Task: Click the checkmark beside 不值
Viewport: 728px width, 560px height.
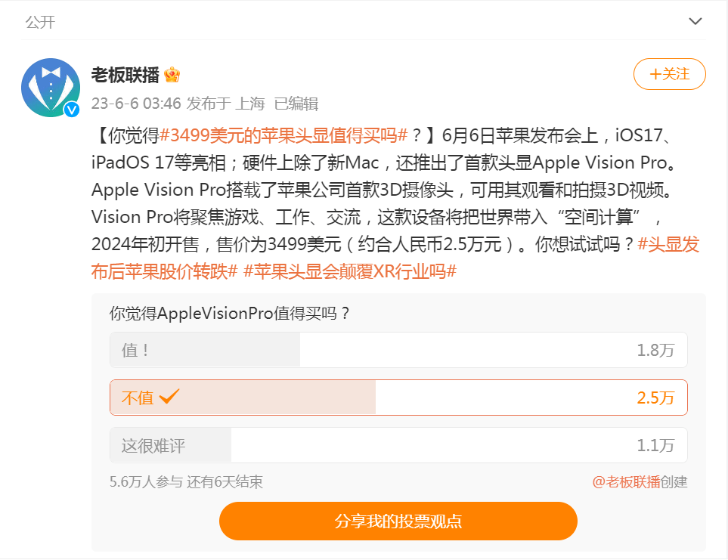Action: (169, 397)
